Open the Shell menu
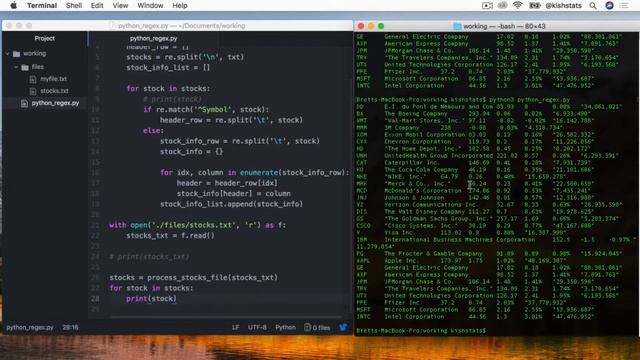This screenshot has height=360, width=640. 74,5
